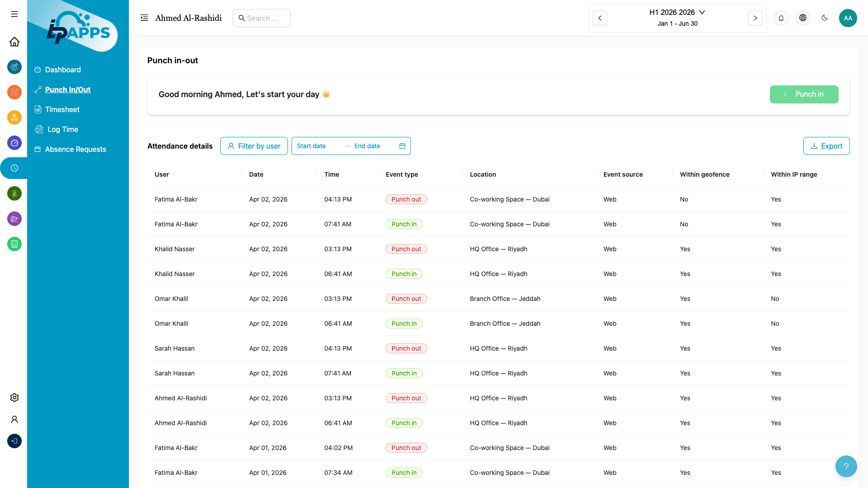The width and height of the screenshot is (868, 488).
Task: Collapse the sidebar using menu-fold icon
Action: click(x=144, y=18)
